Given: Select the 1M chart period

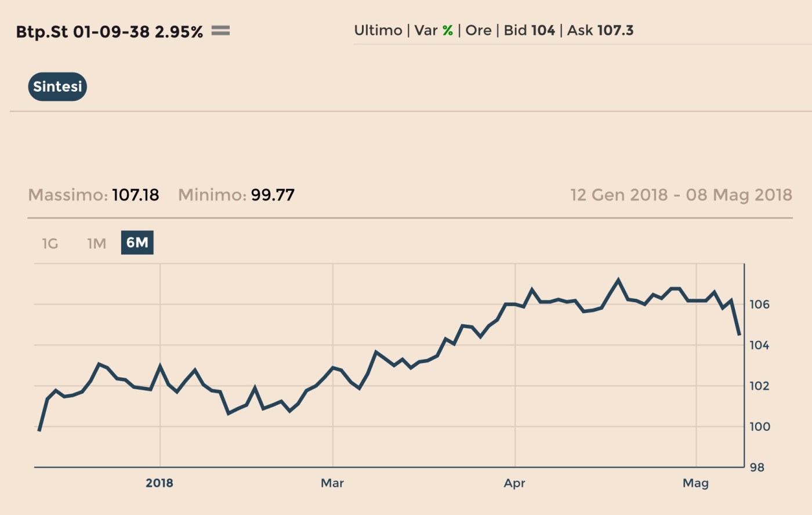Looking at the screenshot, I should click(96, 244).
